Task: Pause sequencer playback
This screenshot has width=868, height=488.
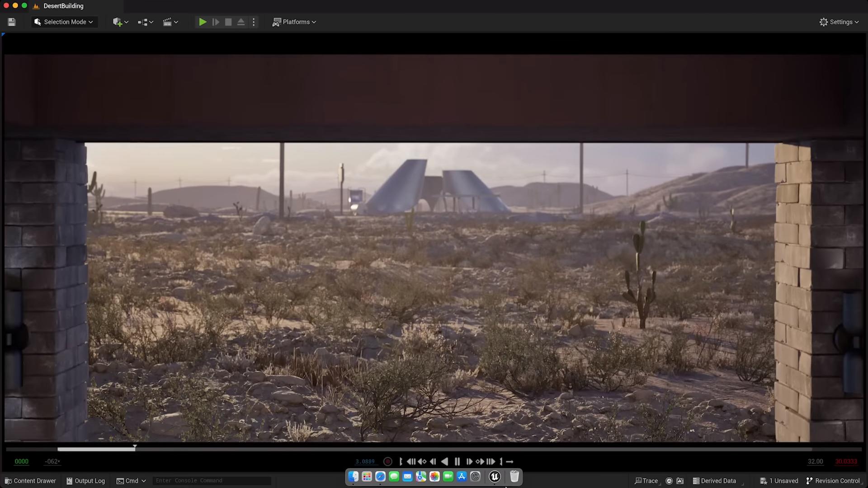Action: tap(457, 461)
